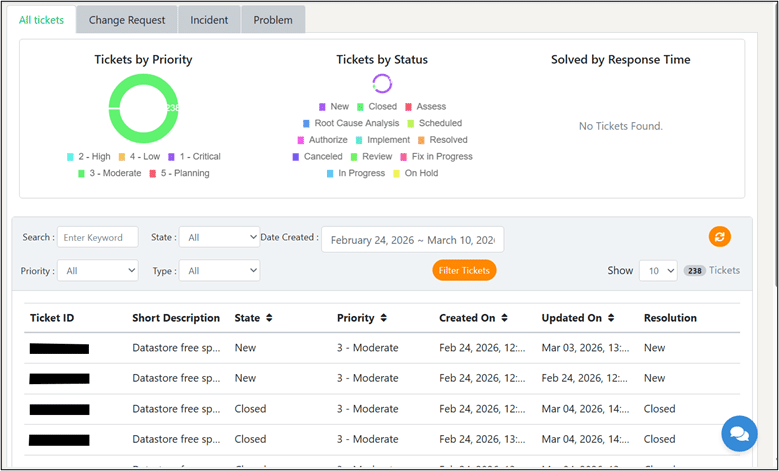779x471 pixels.
Task: Sort by State column arrows
Action: [x=269, y=318]
